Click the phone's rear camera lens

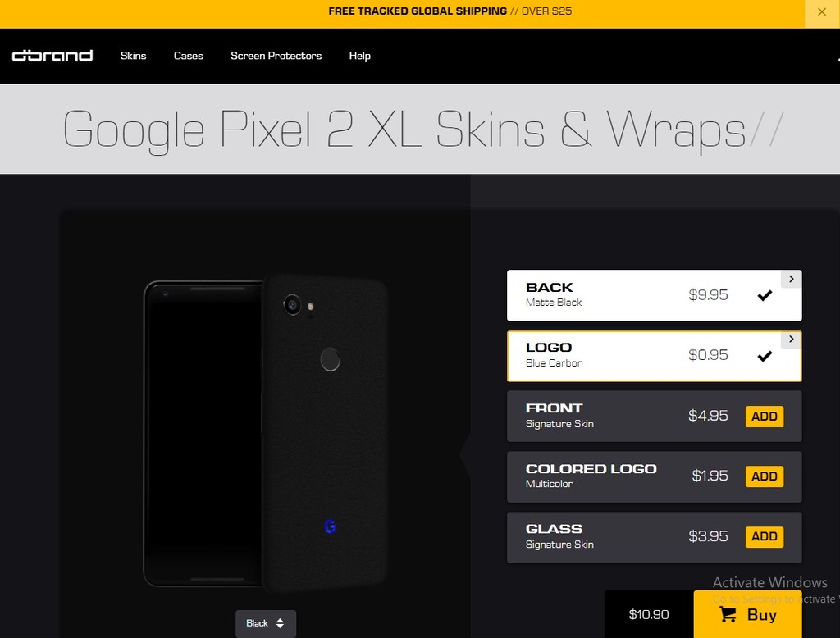pos(293,305)
